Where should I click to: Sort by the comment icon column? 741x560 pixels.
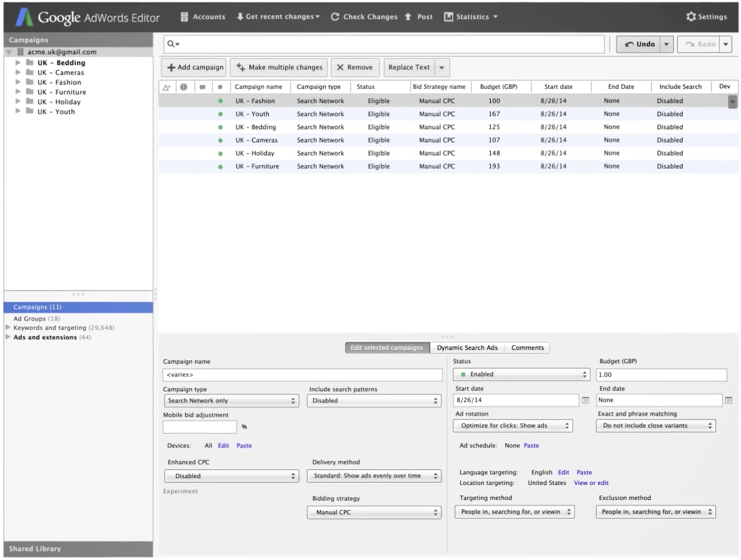(x=202, y=87)
